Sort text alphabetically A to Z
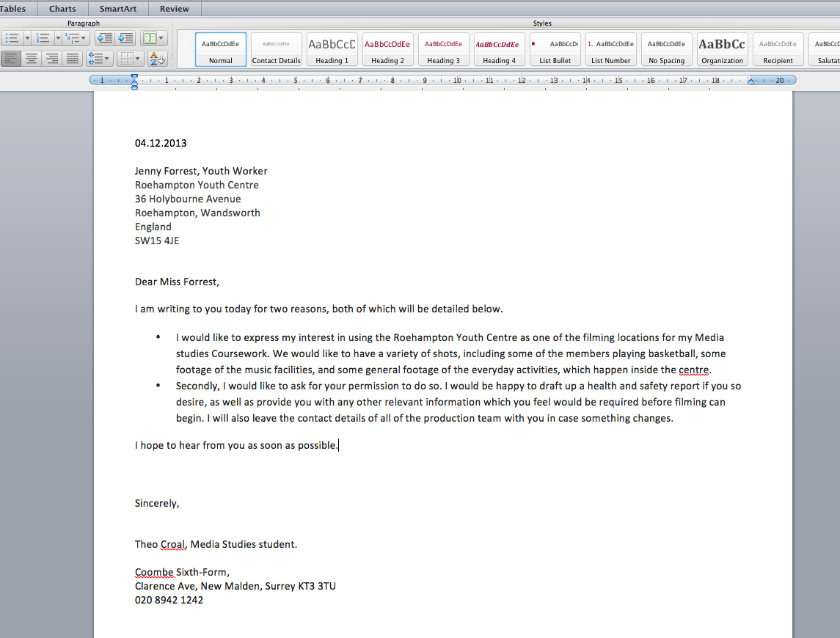 tap(158, 59)
